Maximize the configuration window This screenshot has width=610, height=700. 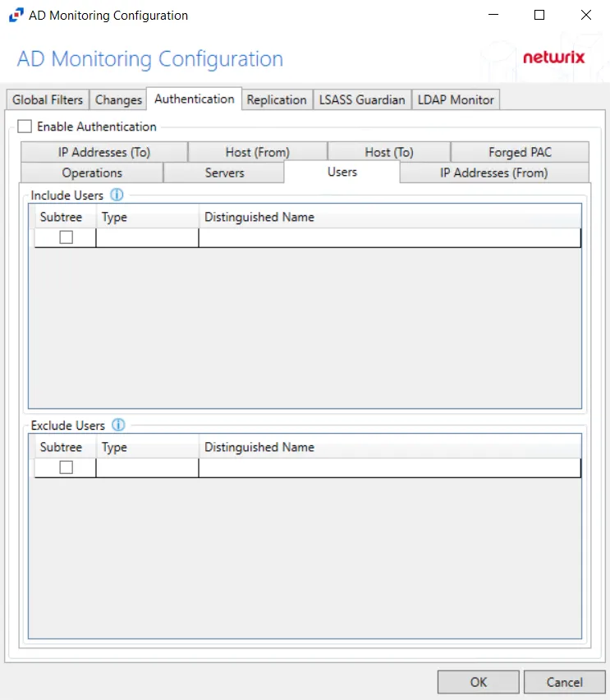pos(539,15)
